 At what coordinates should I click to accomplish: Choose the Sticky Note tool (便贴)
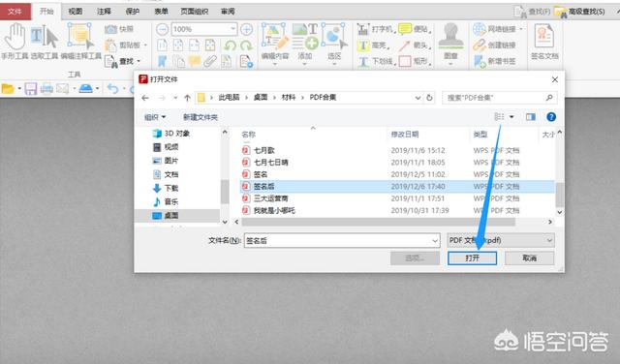415,29
